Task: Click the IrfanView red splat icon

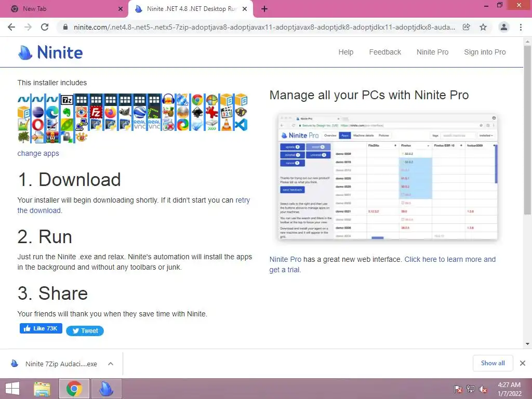Action: [x=212, y=112]
